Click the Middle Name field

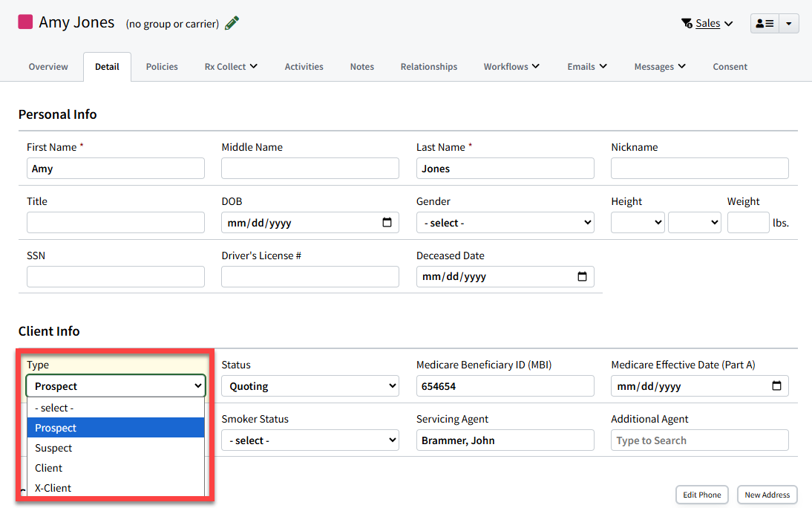[310, 169]
